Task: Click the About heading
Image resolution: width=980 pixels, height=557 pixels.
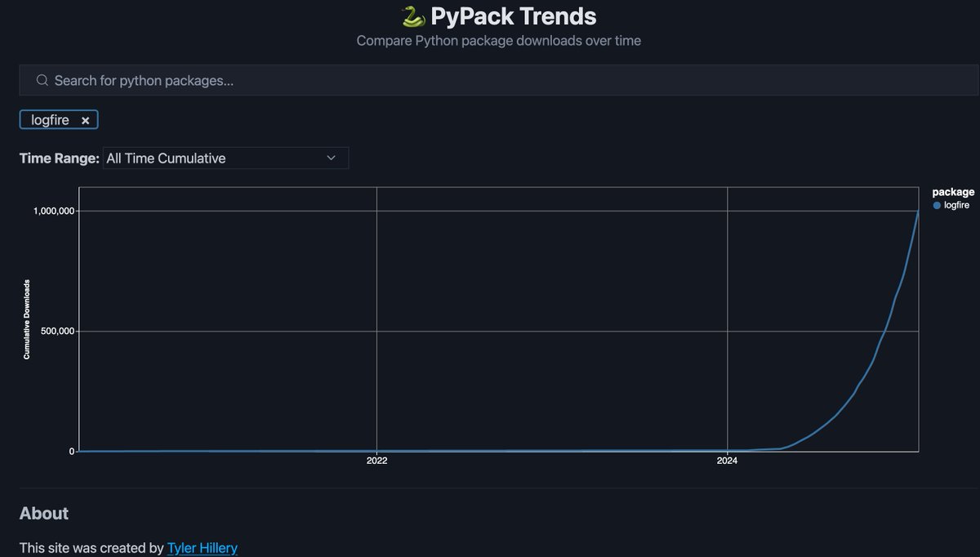Action: 44,513
